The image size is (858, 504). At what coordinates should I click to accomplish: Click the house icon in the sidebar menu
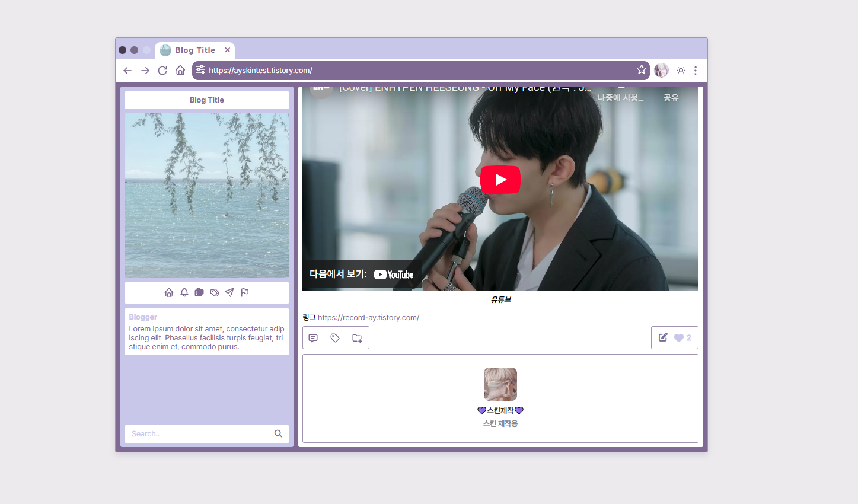point(169,292)
